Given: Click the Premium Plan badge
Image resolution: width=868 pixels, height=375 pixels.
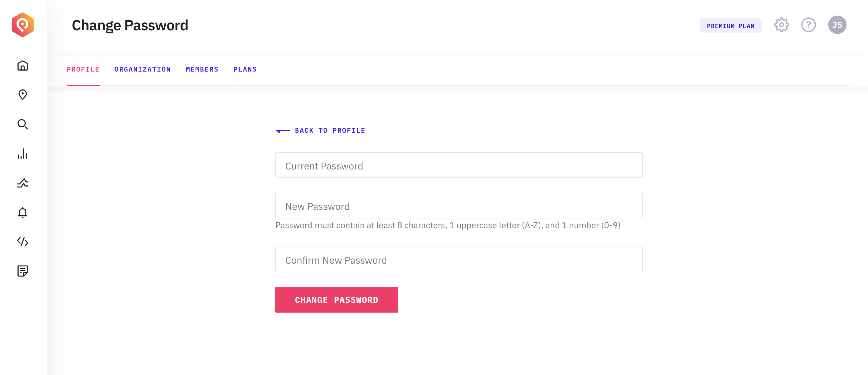Looking at the screenshot, I should coord(730,26).
